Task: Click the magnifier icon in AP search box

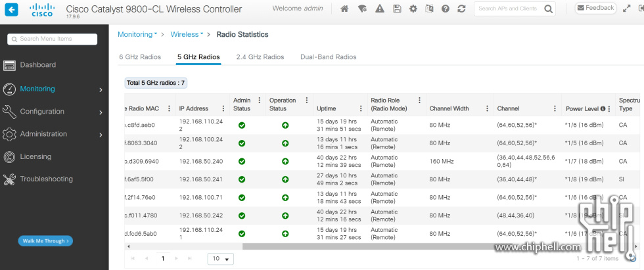Action: (x=548, y=9)
